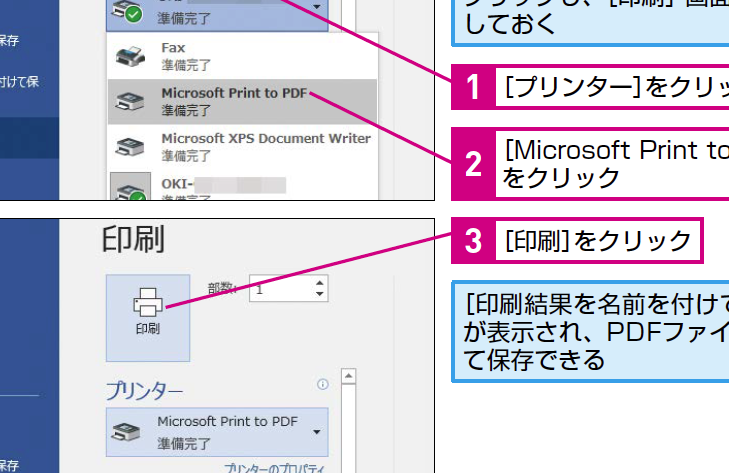Image resolution: width=729 pixels, height=473 pixels.
Task: Click the Microsoft Print to PDF list icon
Action: click(x=130, y=101)
